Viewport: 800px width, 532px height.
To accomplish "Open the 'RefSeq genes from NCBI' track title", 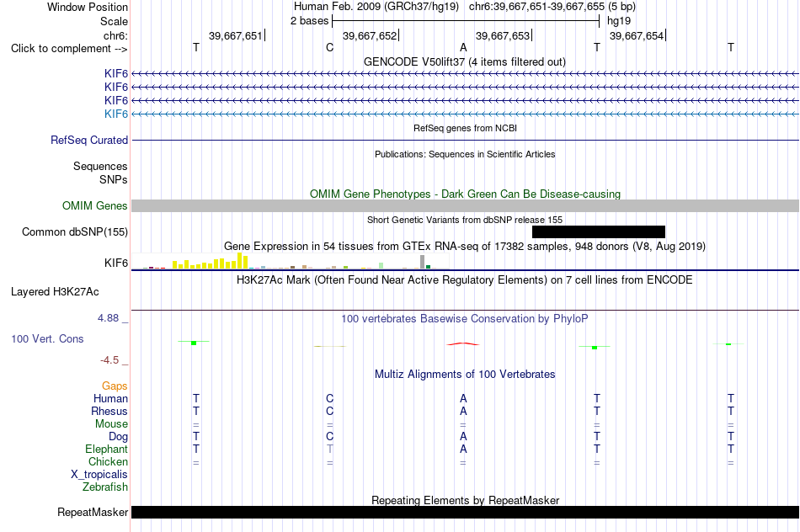I will pos(465,128).
